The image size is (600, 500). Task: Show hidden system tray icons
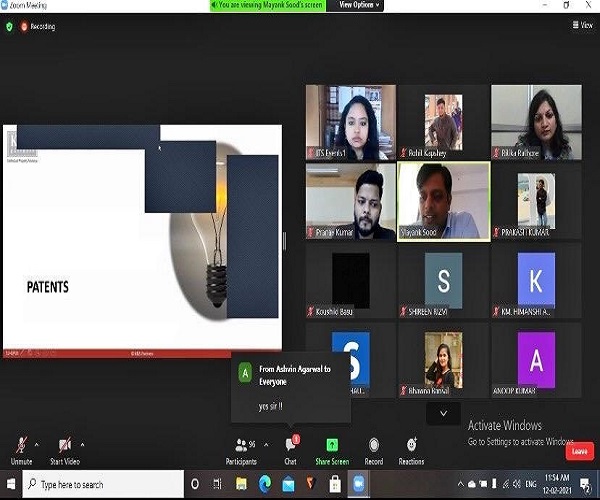tap(461, 484)
